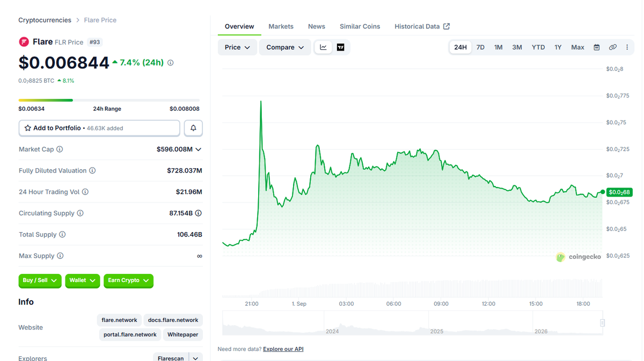Click the price spike peak on chart
The height and width of the screenshot is (361, 644).
point(261,102)
